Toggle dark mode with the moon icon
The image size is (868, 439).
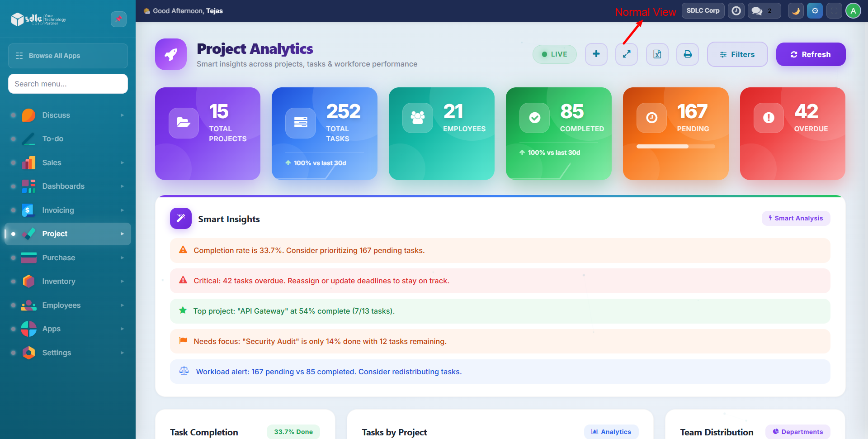point(796,11)
